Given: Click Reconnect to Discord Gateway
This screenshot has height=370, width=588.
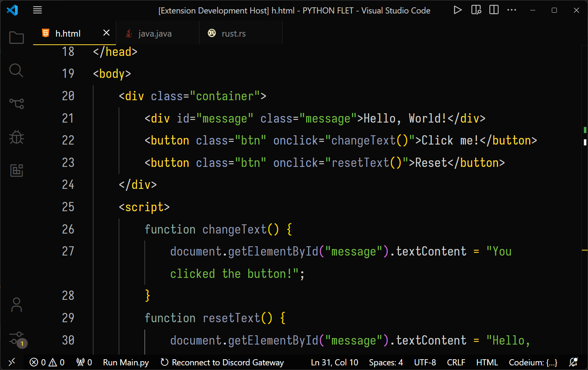Looking at the screenshot, I should tap(222, 362).
